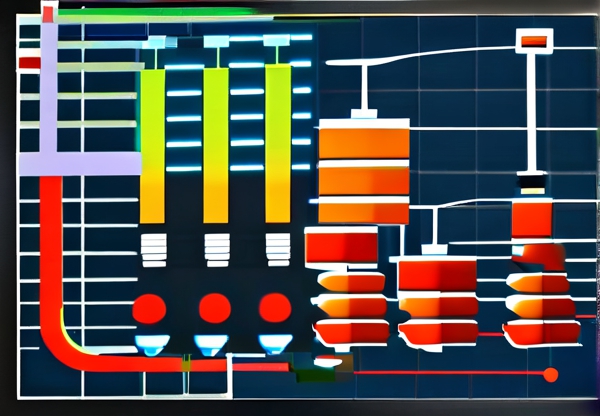Toggle the red dot at bottom-right line end
This screenshot has width=600, height=416.
pos(549,375)
